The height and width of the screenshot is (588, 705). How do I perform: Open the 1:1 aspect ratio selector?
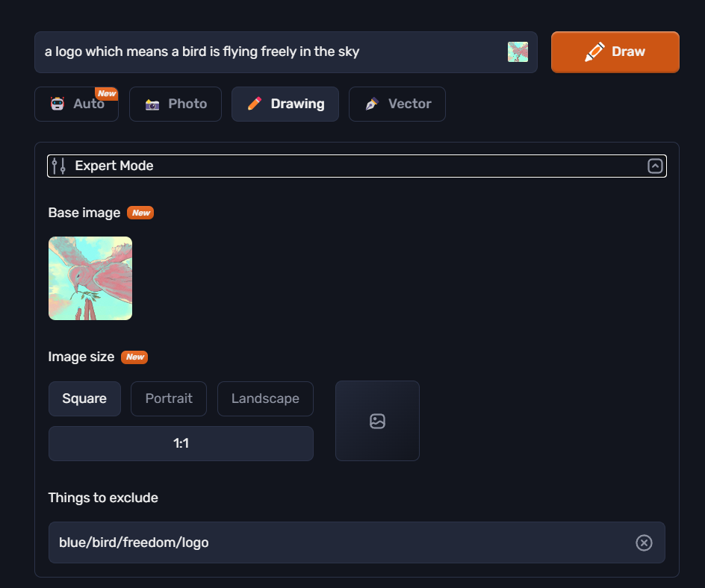[181, 444]
